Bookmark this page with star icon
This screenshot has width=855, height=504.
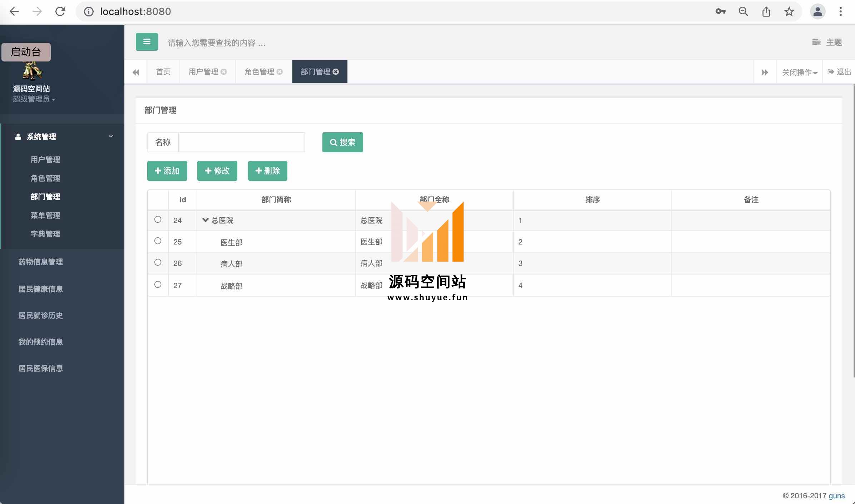pyautogui.click(x=789, y=11)
